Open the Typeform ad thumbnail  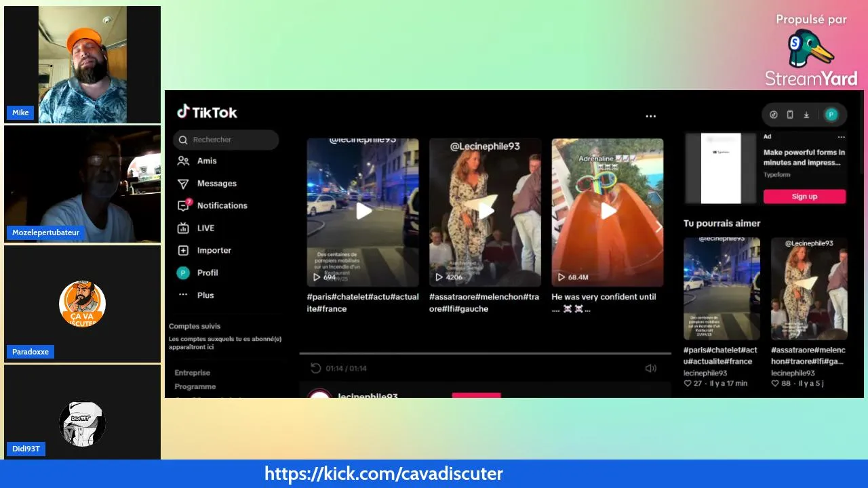point(720,168)
